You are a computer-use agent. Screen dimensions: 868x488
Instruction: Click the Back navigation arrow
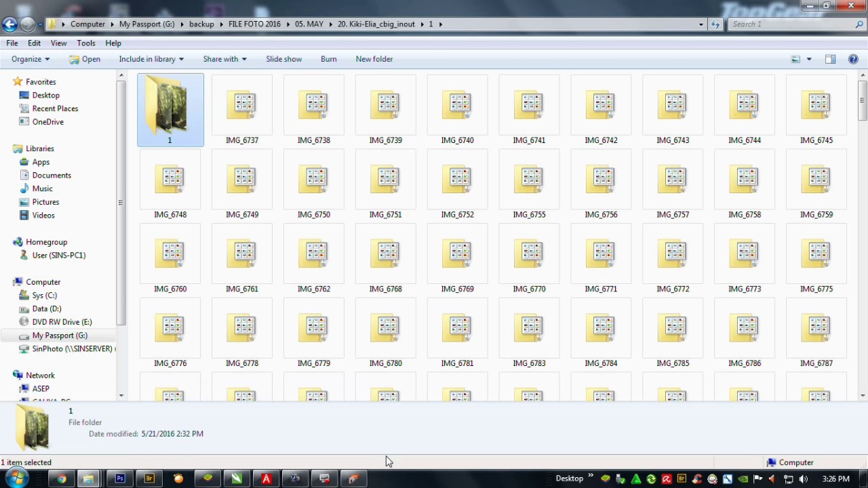[9, 24]
